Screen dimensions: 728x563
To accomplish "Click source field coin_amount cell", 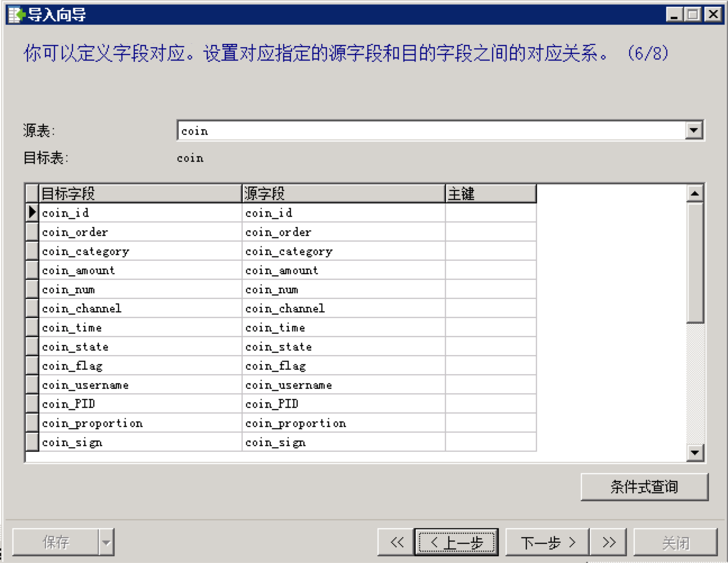I will (344, 270).
